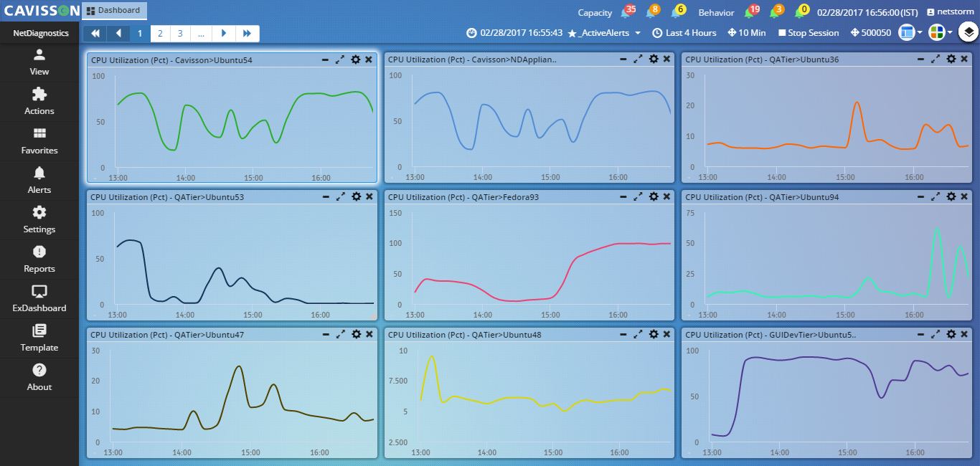Minimize the QATier>Fedora93 widget

point(623,196)
